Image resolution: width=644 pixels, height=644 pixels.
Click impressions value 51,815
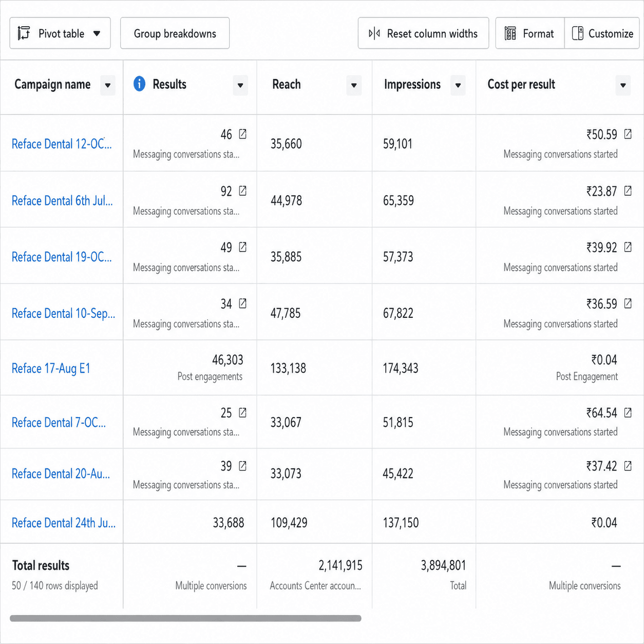(x=398, y=422)
